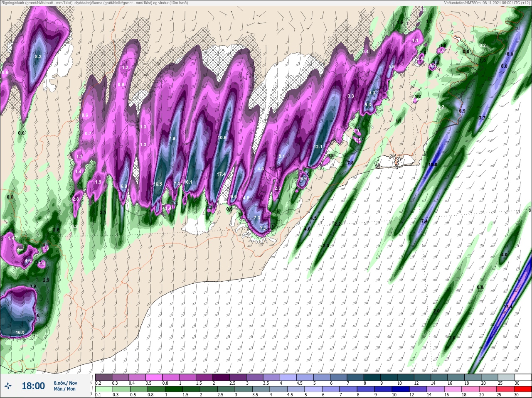
Task: Click the 18:00 forecast time display
Action: (x=33, y=386)
